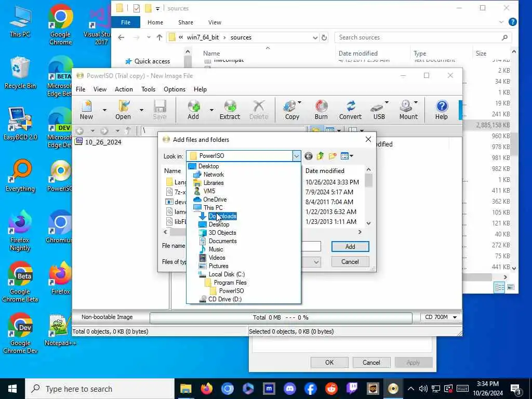
Task: Click the Open toolbar icon in PowerISO
Action: click(123, 110)
